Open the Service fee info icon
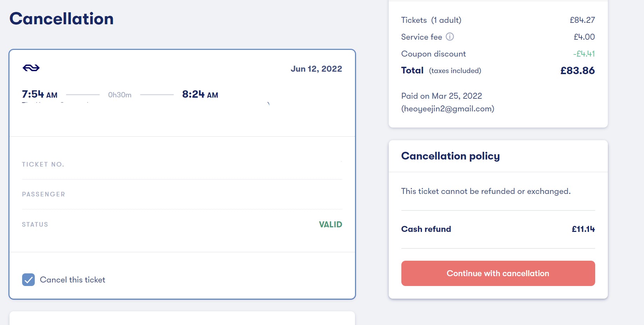 pos(450,37)
